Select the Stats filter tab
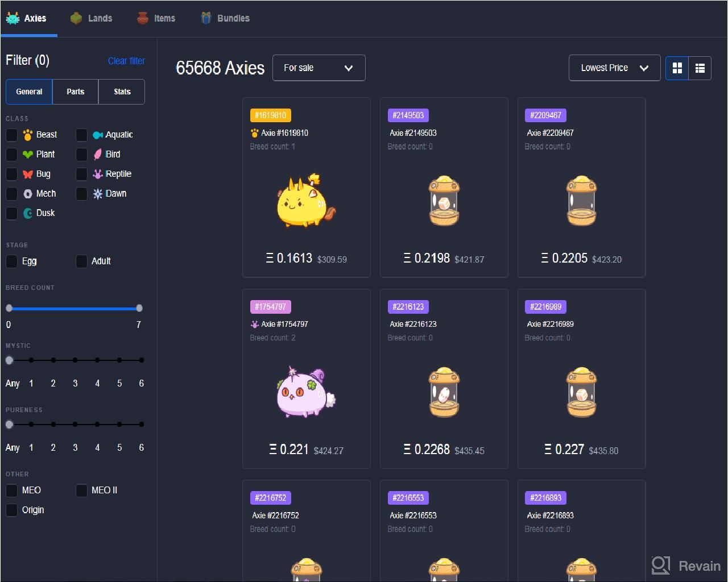 122,92
